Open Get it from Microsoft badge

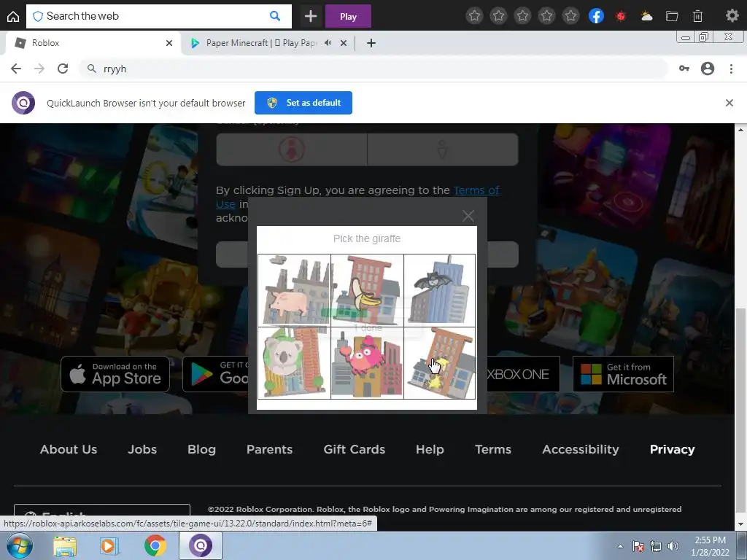pos(623,374)
